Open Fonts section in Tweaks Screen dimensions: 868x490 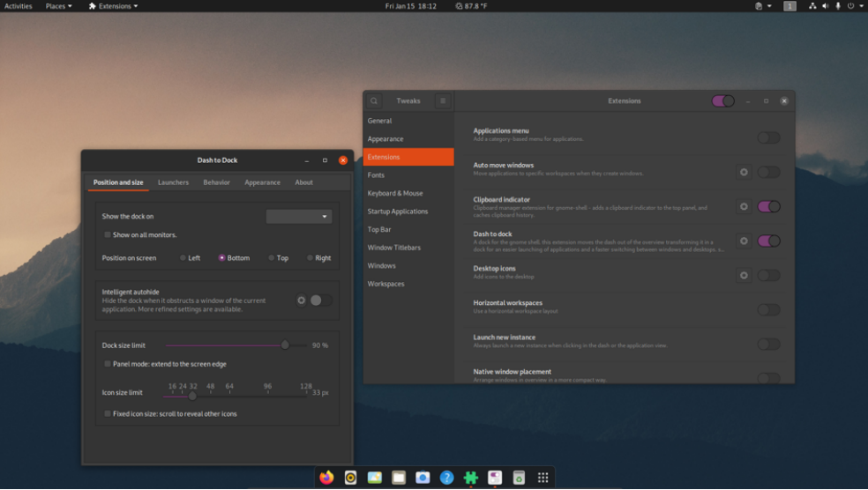tap(408, 174)
